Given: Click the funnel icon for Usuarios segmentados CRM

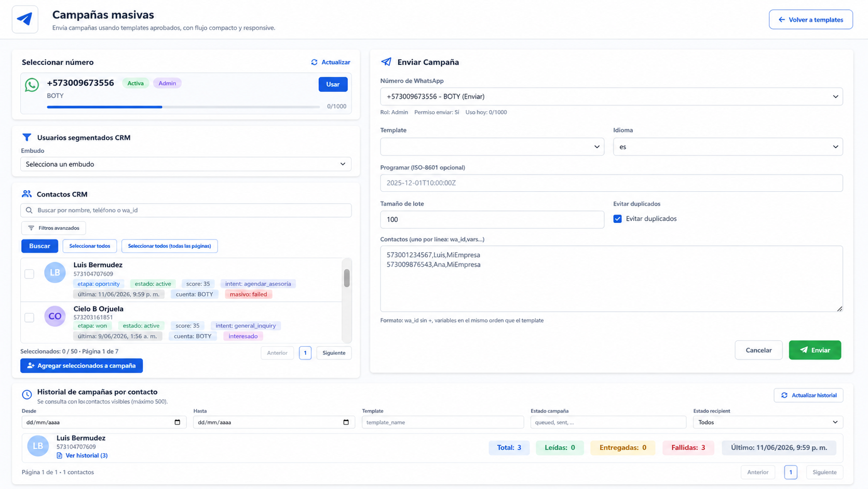Looking at the screenshot, I should coord(26,137).
